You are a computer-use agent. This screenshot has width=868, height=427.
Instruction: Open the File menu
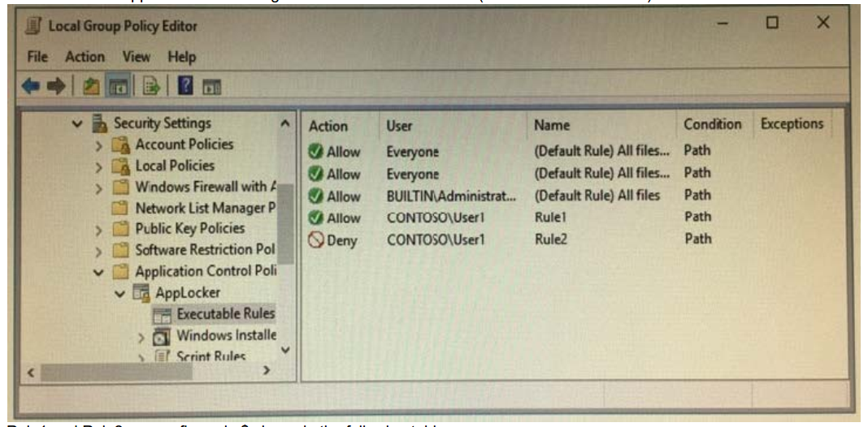coord(37,56)
